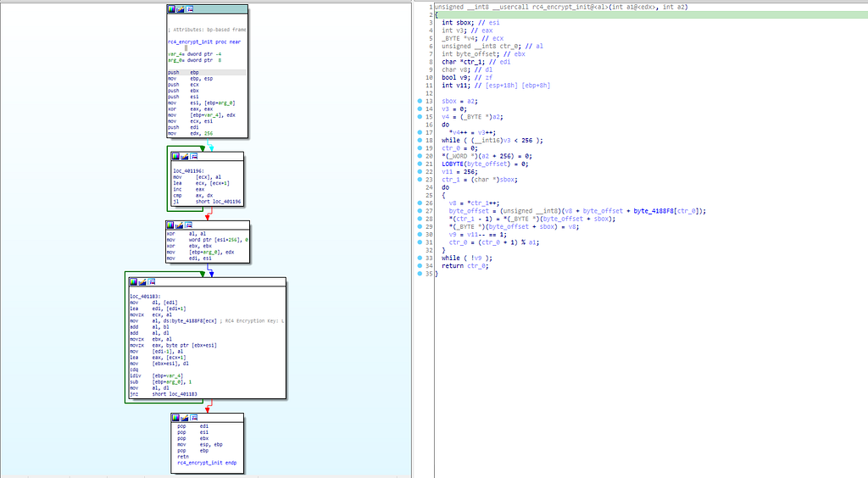Click the '*v4++ = v3++;' statement
The image size is (868, 478).
pos(472,133)
